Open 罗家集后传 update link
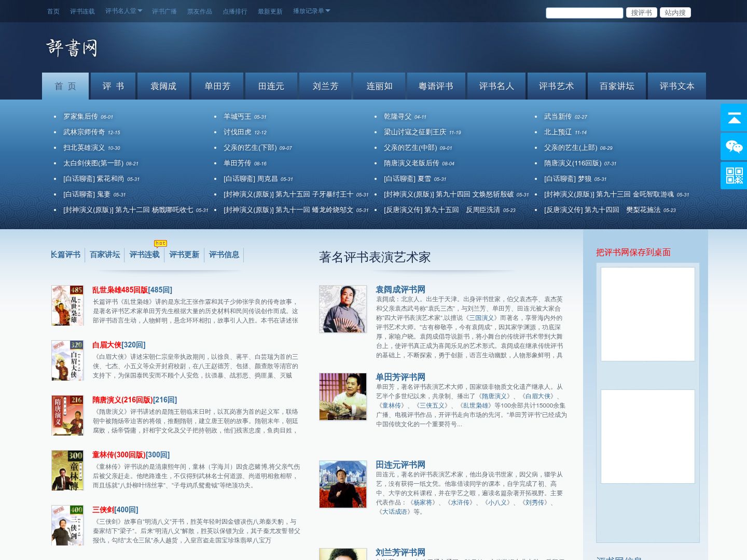Image resolution: width=747 pixels, height=560 pixels. [x=80, y=117]
